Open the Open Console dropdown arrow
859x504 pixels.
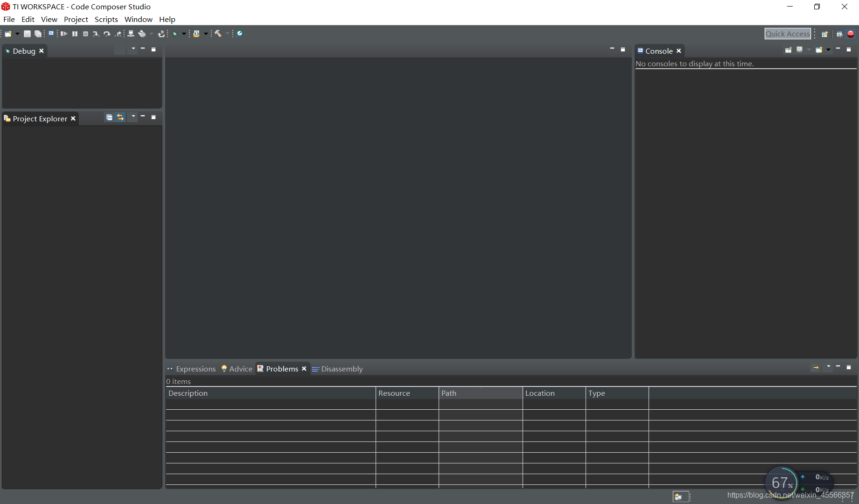[828, 49]
